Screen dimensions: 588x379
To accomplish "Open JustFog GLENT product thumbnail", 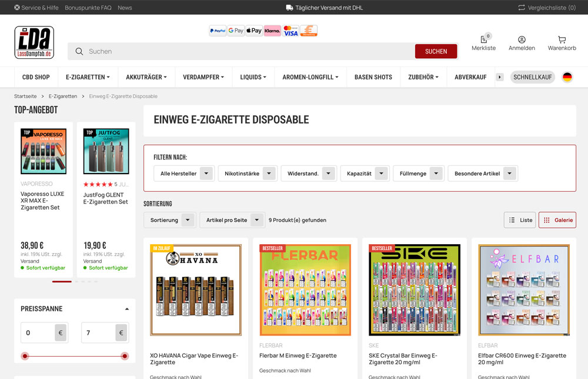I will coord(106,151).
